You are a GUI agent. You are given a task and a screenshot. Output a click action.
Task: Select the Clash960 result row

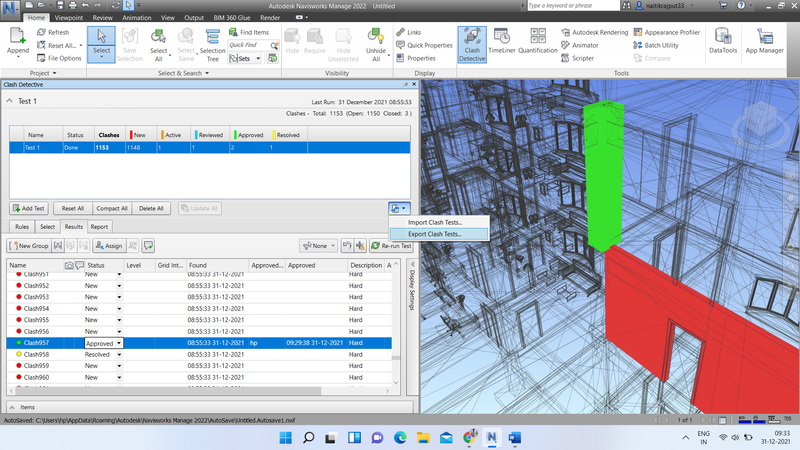click(199, 378)
